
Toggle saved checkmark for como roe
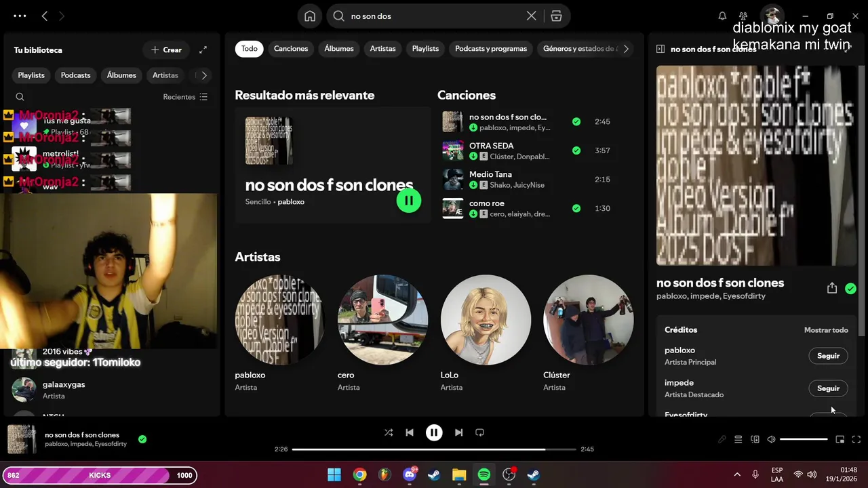(x=576, y=208)
